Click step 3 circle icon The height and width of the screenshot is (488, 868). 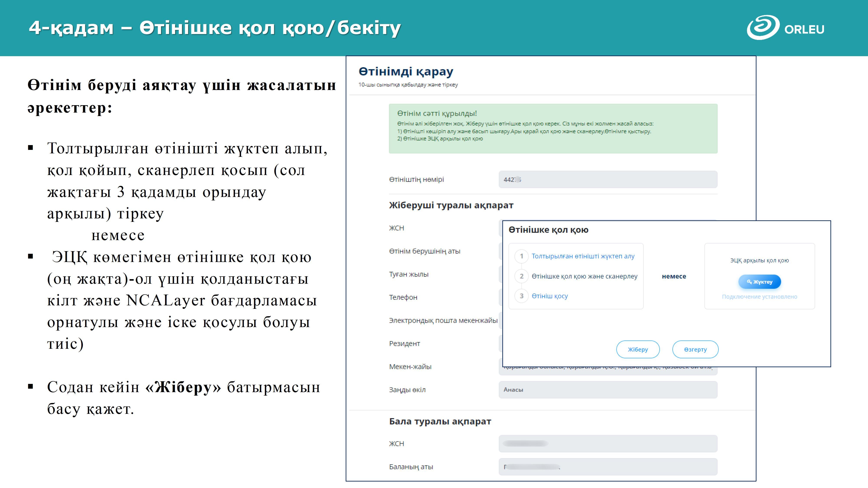pyautogui.click(x=521, y=296)
